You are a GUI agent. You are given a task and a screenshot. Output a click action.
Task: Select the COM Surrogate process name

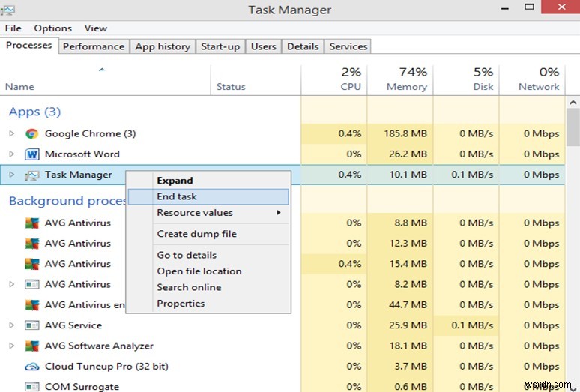pos(82,387)
